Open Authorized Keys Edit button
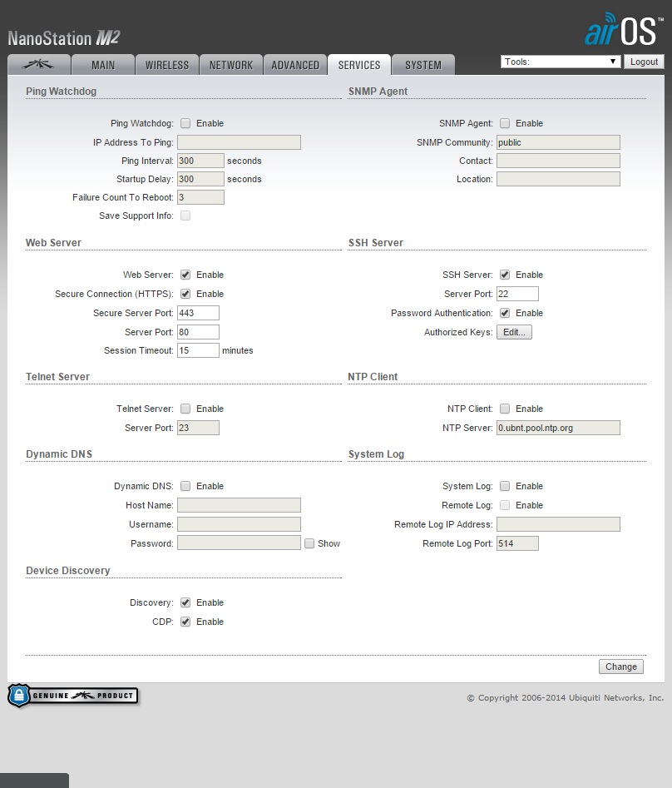The height and width of the screenshot is (788, 672). (514, 332)
